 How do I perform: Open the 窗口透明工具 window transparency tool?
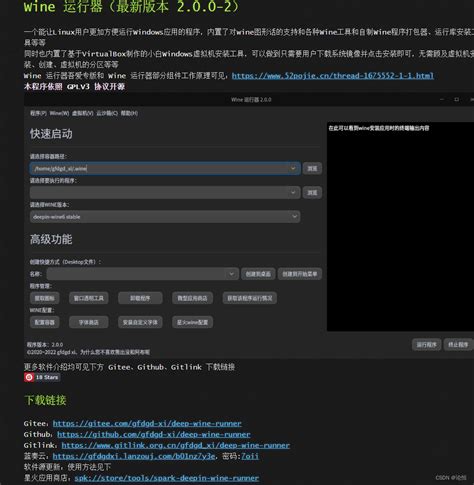[89, 298]
